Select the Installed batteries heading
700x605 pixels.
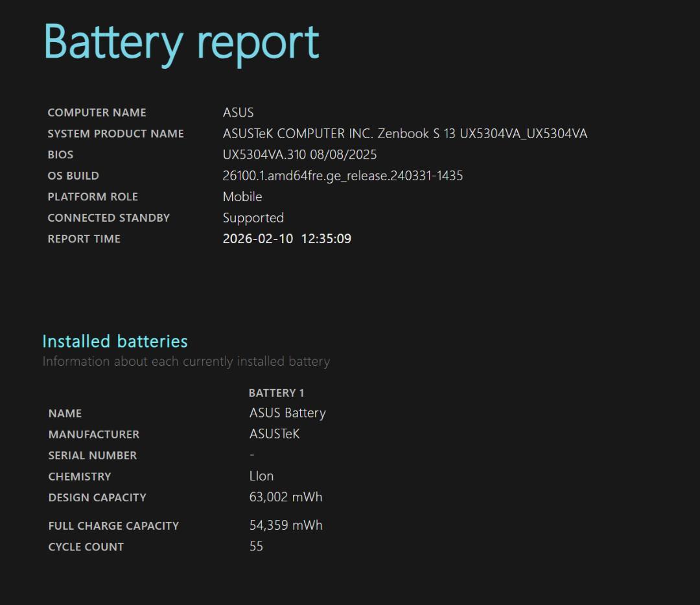tap(115, 341)
